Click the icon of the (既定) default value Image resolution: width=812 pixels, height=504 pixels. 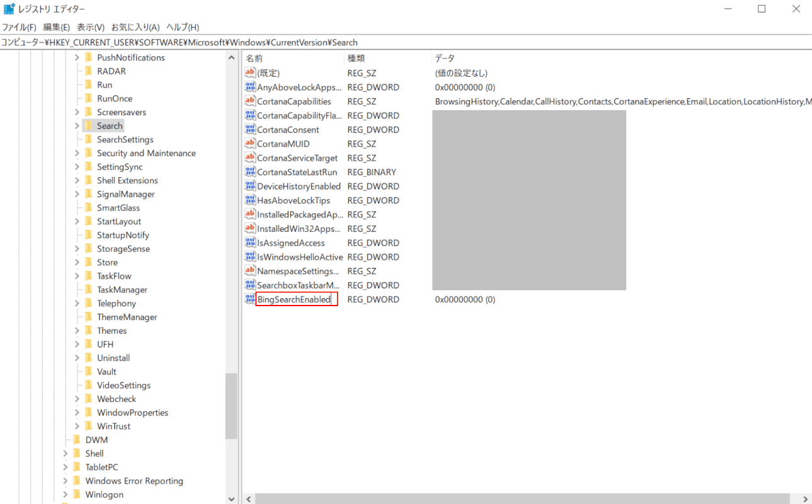(250, 73)
